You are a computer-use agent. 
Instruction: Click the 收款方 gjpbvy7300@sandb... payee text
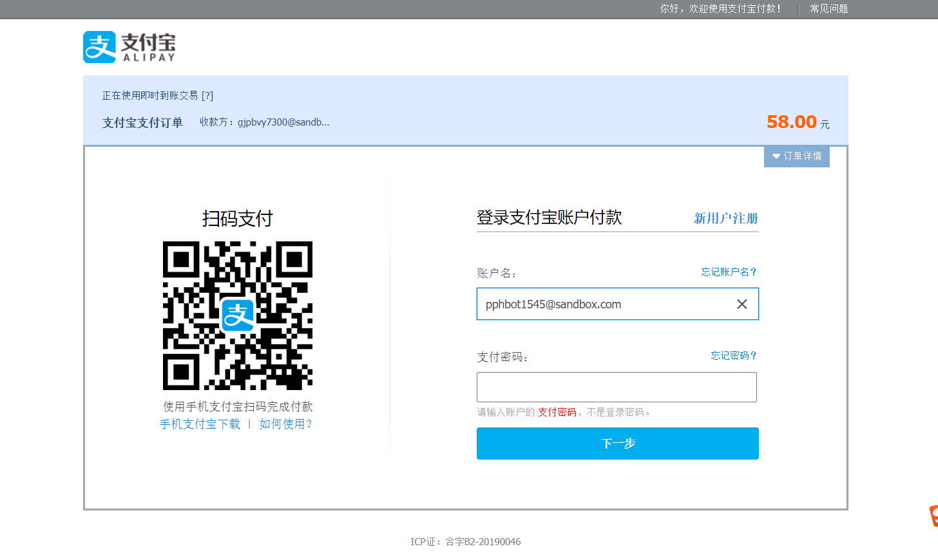click(264, 122)
